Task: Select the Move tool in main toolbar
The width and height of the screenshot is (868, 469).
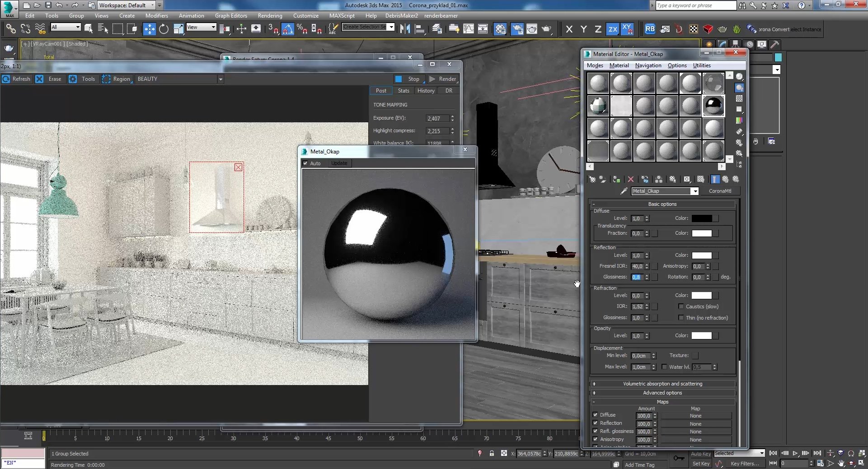Action: (149, 29)
